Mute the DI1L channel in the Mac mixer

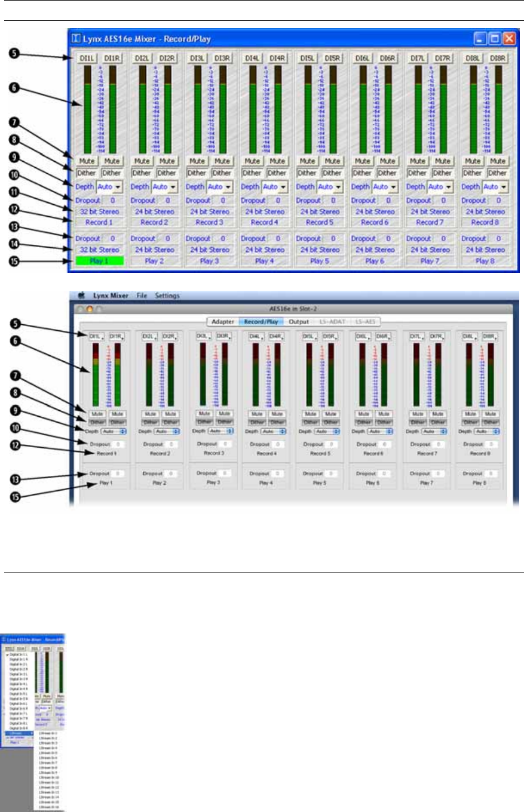(96, 413)
